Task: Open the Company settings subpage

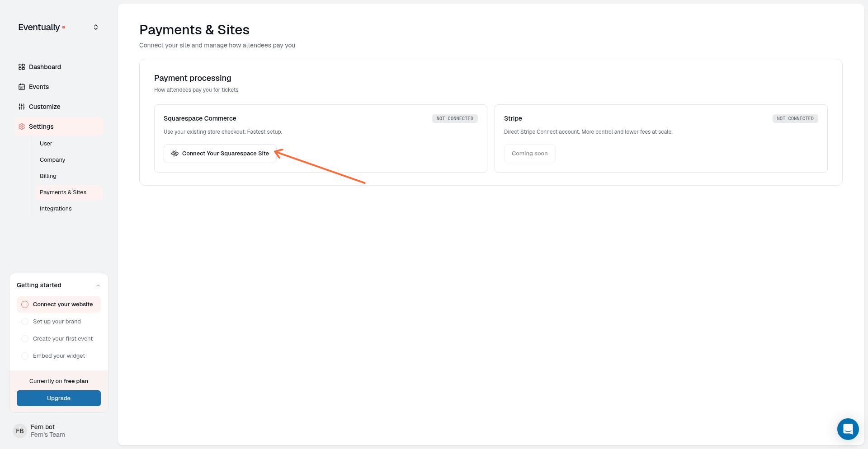Action: click(x=69, y=160)
